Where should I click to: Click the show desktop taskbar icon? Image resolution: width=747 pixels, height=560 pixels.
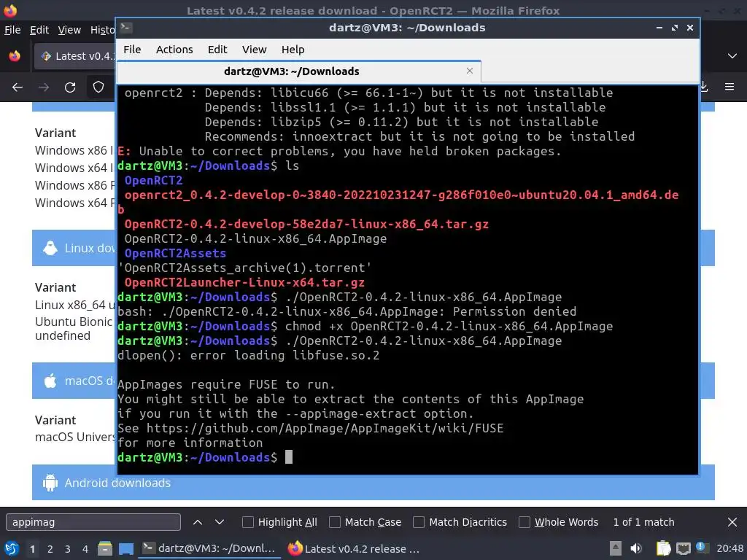point(126,549)
